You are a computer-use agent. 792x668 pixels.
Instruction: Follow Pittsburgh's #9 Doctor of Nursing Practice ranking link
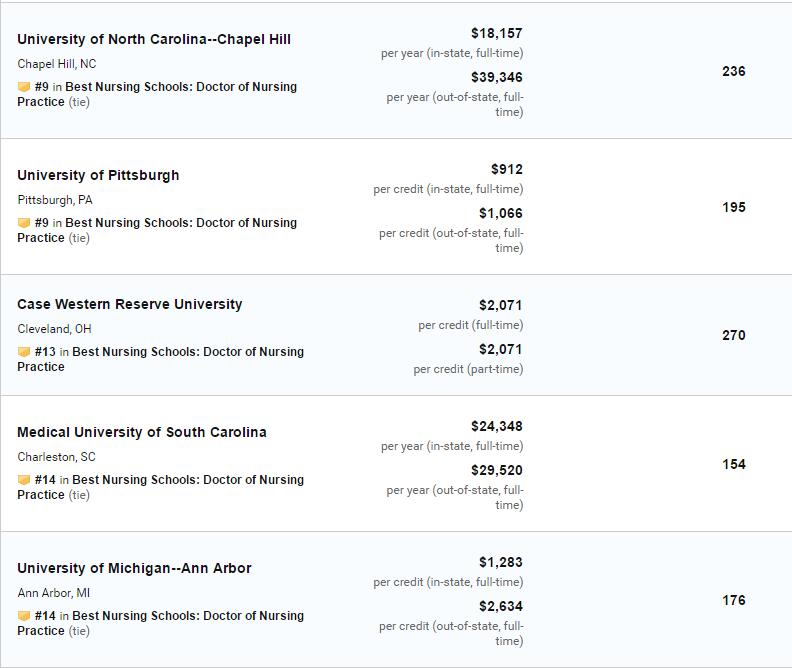click(x=157, y=230)
